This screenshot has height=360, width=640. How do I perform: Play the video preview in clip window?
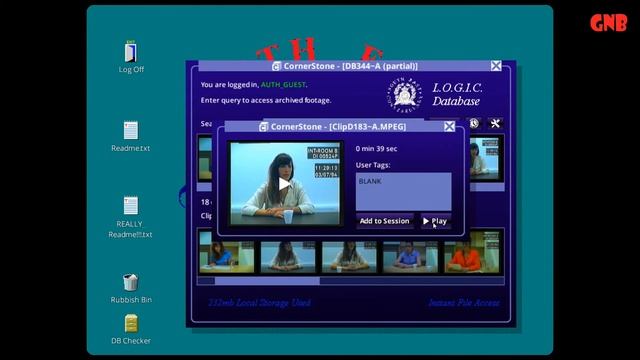[284, 184]
